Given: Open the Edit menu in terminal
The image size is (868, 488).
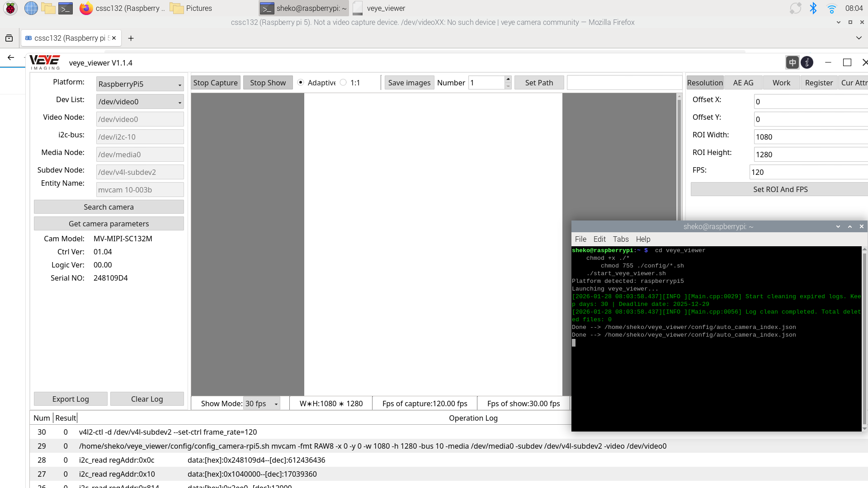Looking at the screenshot, I should pos(599,239).
